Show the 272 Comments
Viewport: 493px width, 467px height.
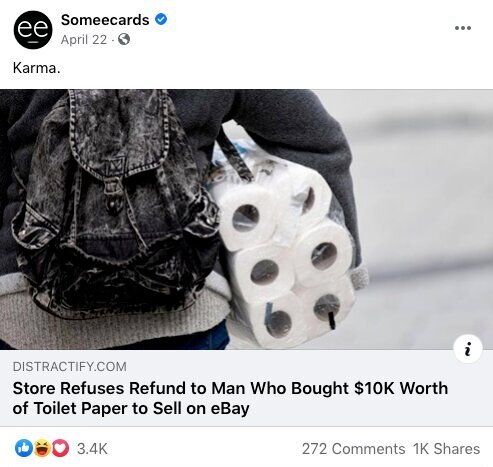(353, 449)
